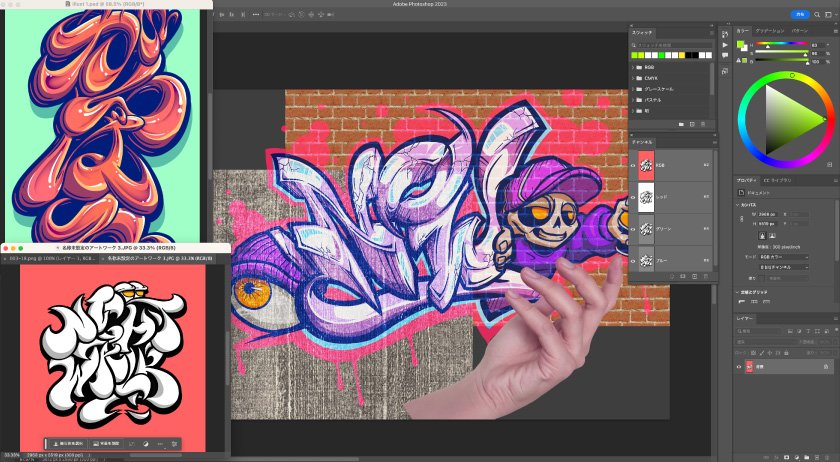Click the blue share button at top right
The height and width of the screenshot is (462, 840).
(x=800, y=15)
